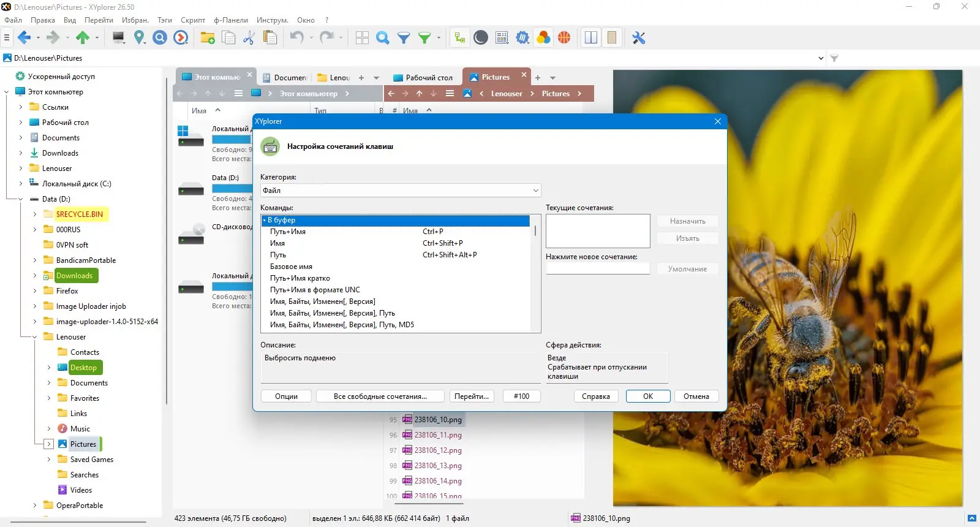Switch to the Documents tab in left pane
Image resolution: width=980 pixels, height=527 pixels.
click(285, 78)
